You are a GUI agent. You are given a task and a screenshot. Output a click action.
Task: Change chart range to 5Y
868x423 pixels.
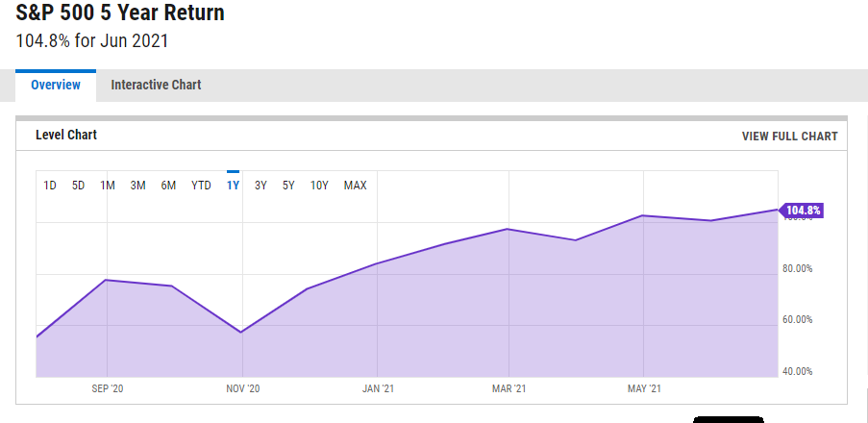coord(288,186)
